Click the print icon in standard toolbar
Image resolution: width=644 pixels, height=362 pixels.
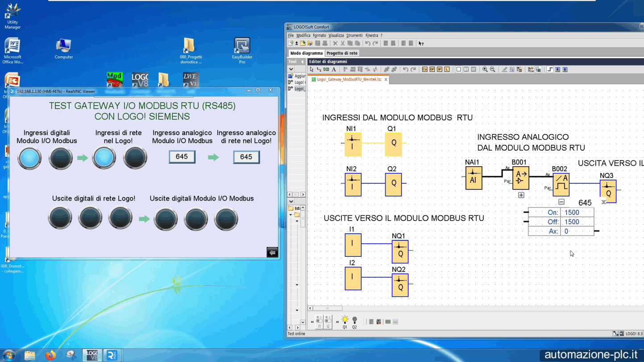coord(325,43)
